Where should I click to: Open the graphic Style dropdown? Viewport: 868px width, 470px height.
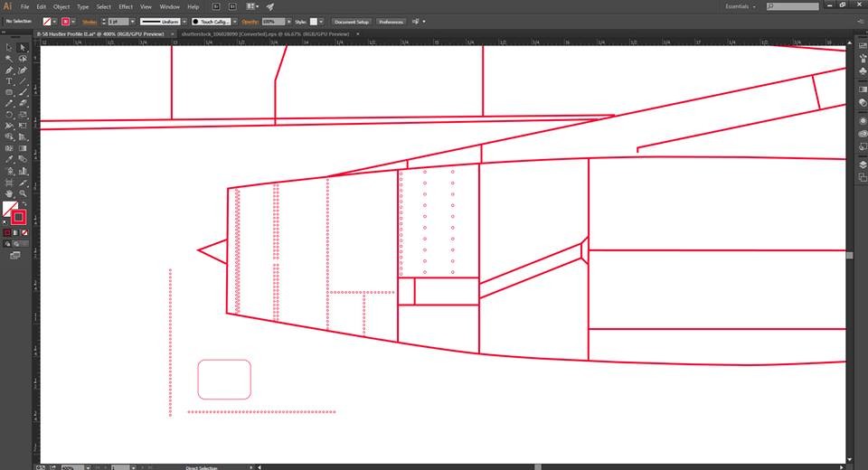321,22
